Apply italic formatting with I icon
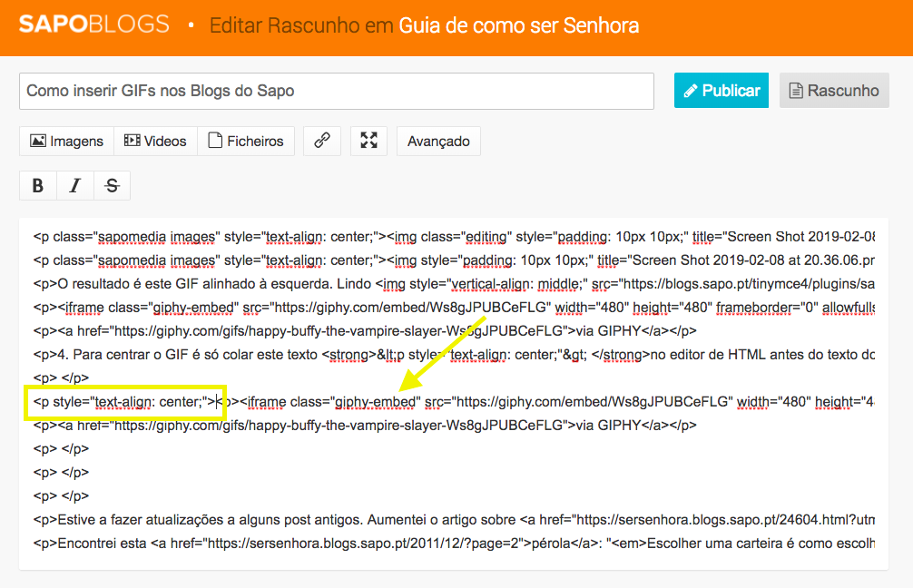Screen dimensions: 913x588 pos(74,185)
